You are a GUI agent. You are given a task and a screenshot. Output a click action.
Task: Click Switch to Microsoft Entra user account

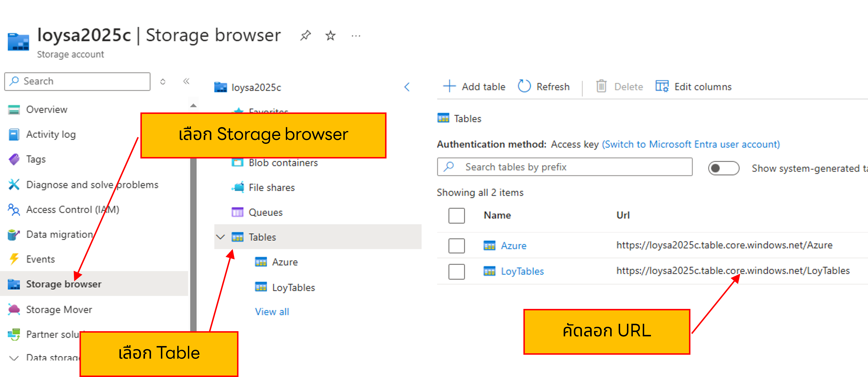pyautogui.click(x=691, y=144)
